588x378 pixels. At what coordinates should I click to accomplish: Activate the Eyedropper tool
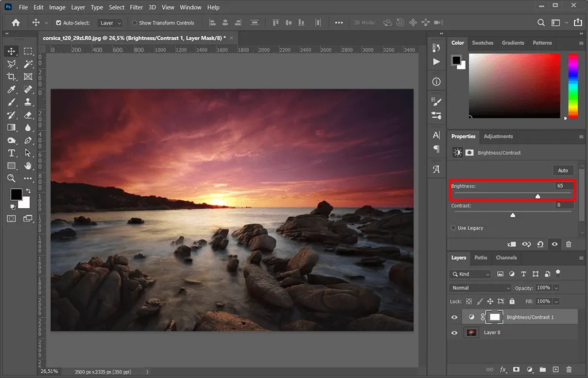coord(11,89)
